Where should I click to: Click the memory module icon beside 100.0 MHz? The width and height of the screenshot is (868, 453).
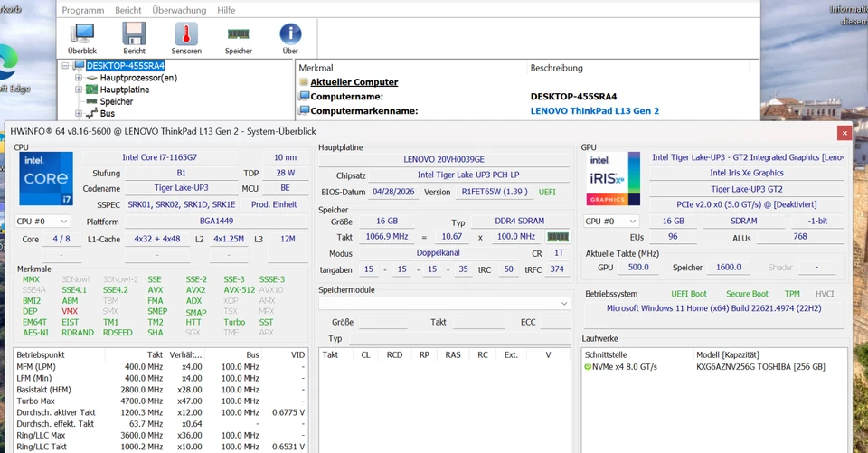pyautogui.click(x=558, y=237)
